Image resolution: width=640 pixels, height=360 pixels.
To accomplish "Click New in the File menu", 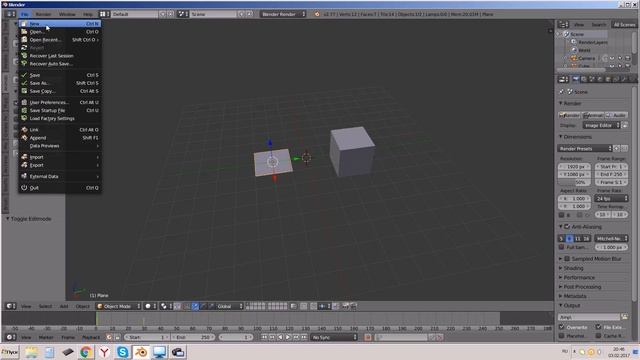I will pyautogui.click(x=60, y=24).
